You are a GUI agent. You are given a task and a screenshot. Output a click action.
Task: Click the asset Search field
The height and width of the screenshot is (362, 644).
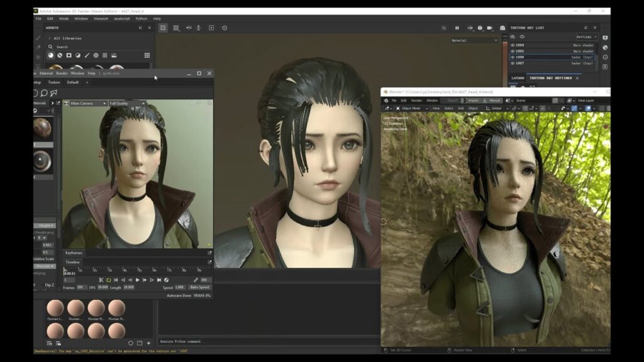(99, 47)
